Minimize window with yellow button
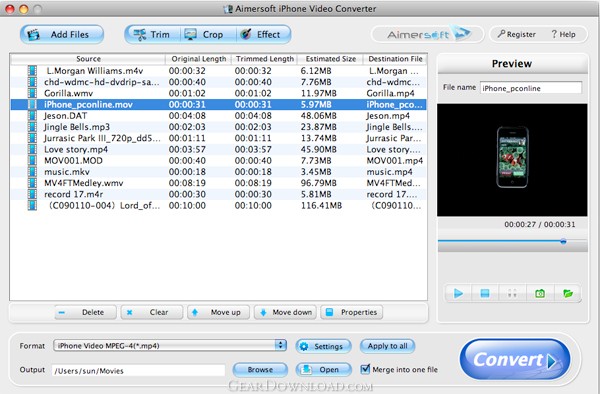 point(24,9)
